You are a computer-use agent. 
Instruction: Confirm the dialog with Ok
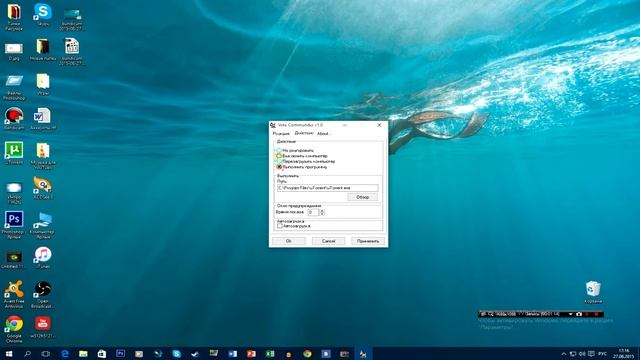tap(289, 241)
